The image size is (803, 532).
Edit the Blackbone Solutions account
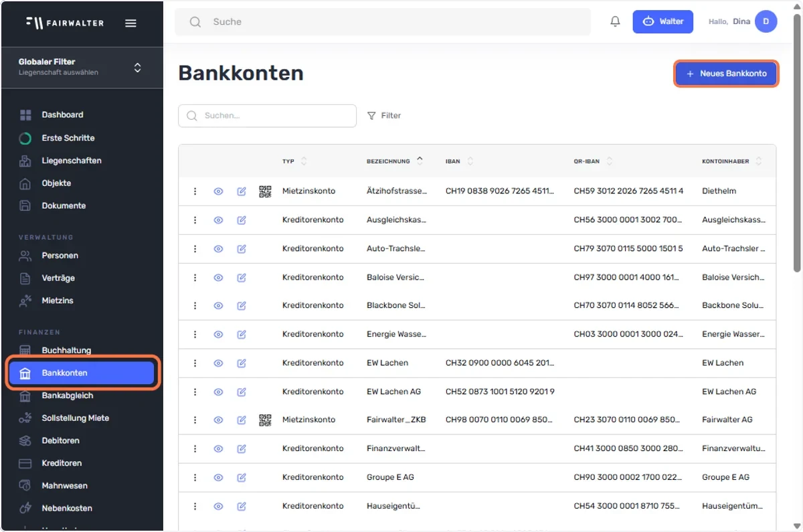[242, 306]
